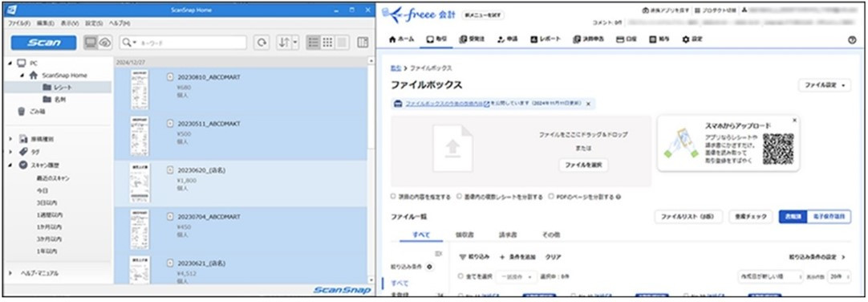
Task: Go to the ホーム tab in freee
Action: [x=401, y=39]
